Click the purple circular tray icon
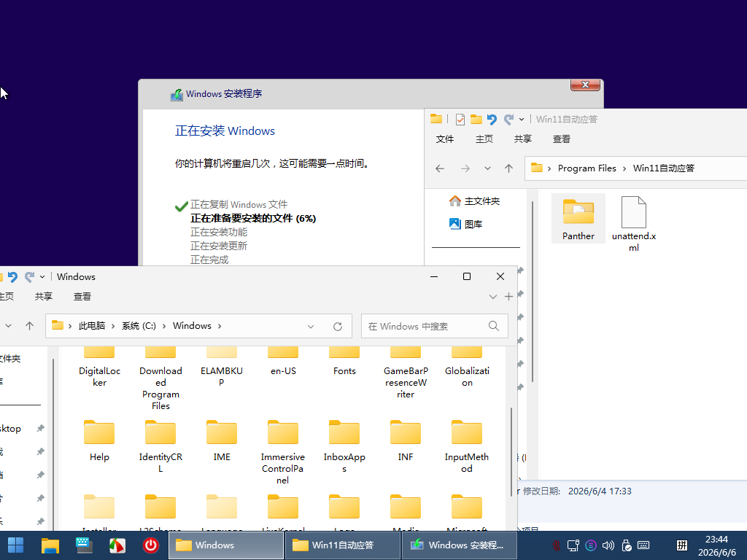The width and height of the screenshot is (747, 560). (591, 545)
